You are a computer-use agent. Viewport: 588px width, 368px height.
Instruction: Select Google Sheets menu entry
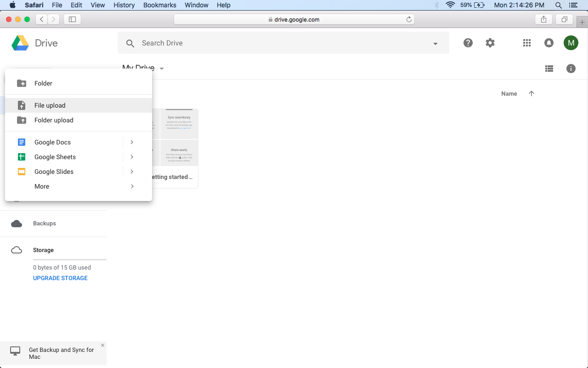(64, 157)
